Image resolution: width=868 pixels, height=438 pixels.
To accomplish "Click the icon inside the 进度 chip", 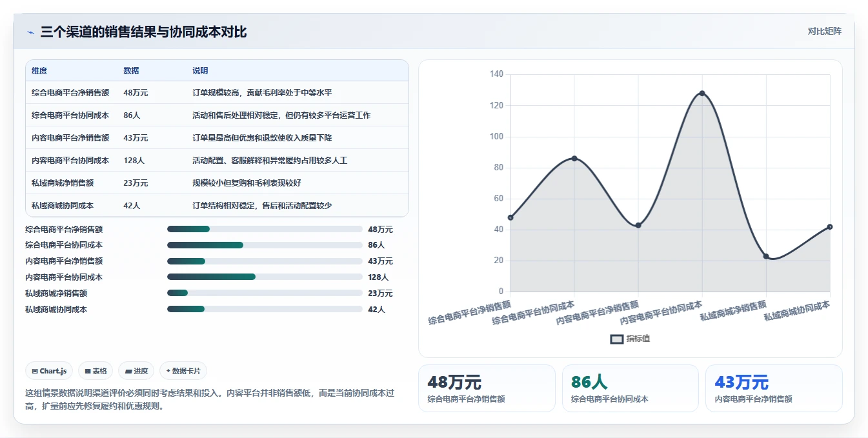I will [x=128, y=372].
